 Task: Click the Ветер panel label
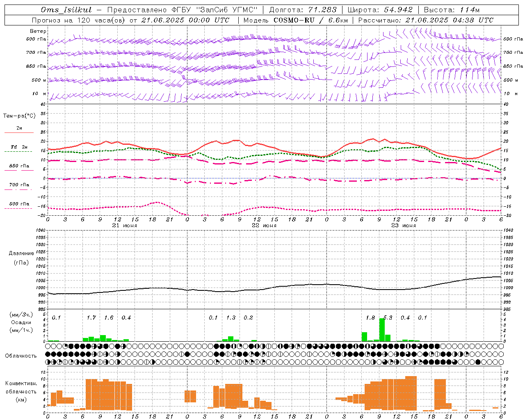coord(38,31)
